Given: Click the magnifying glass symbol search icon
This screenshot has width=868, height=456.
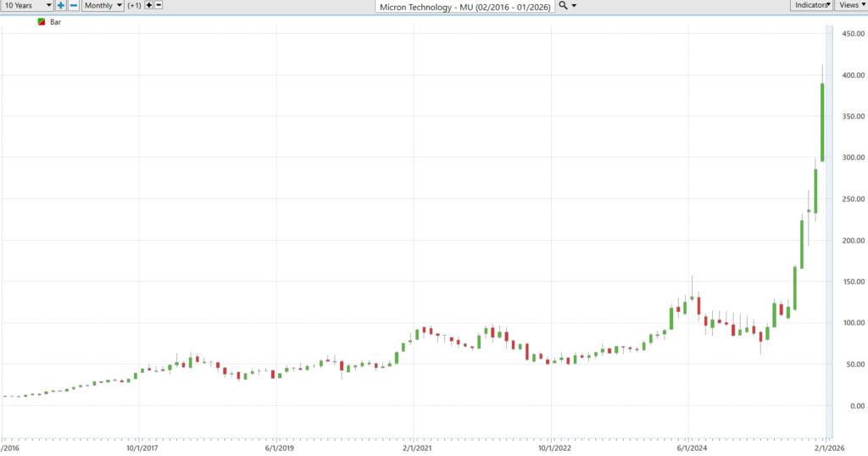Looking at the screenshot, I should 563,6.
